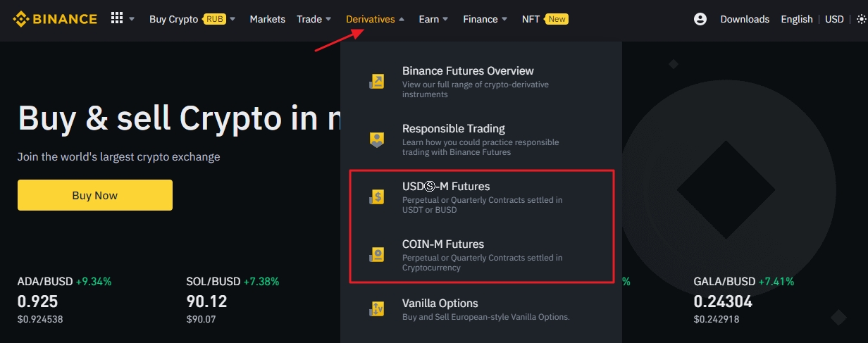Click the Vanilla Options icon

pos(377,308)
